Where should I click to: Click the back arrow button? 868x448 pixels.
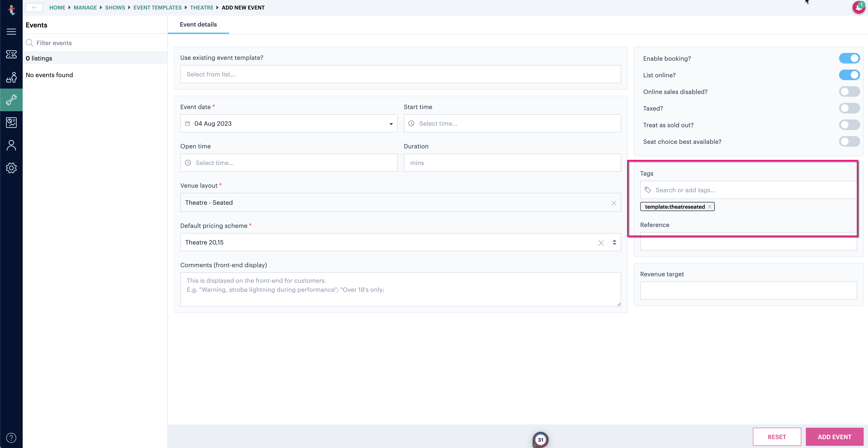click(34, 7)
